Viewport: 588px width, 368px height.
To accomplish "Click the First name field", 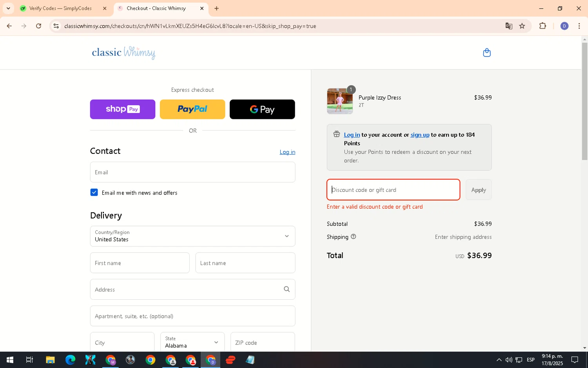I will [140, 263].
